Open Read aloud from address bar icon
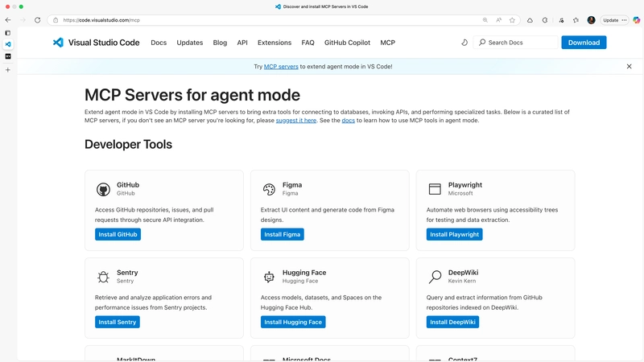The height and width of the screenshot is (362, 644). click(498, 20)
